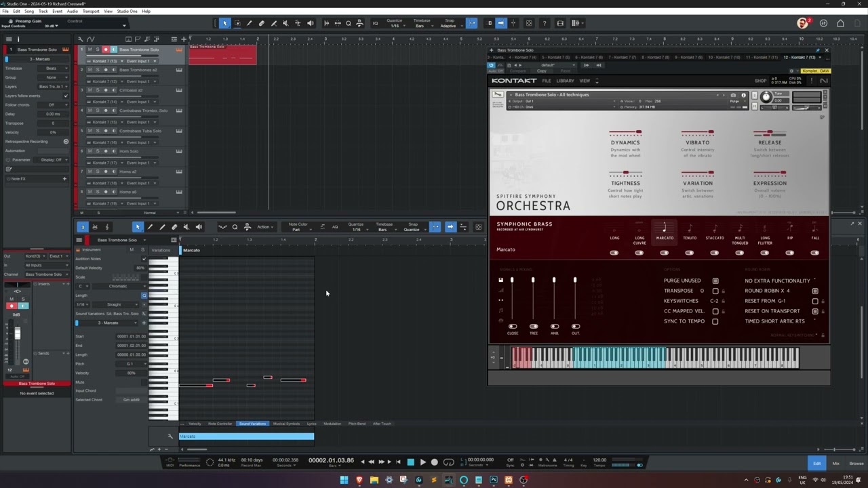Toggle the Long articulation switch
The width and height of the screenshot is (868, 488).
point(614,253)
